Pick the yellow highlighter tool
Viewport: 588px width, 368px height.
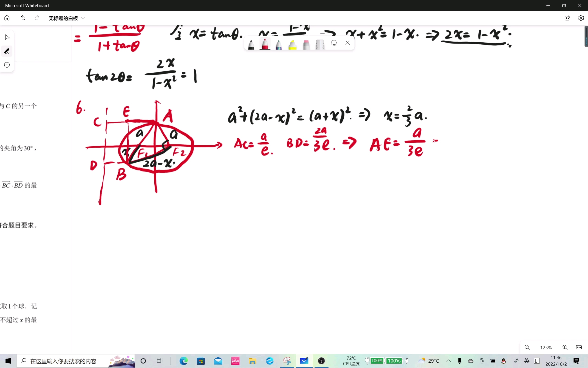tap(293, 44)
